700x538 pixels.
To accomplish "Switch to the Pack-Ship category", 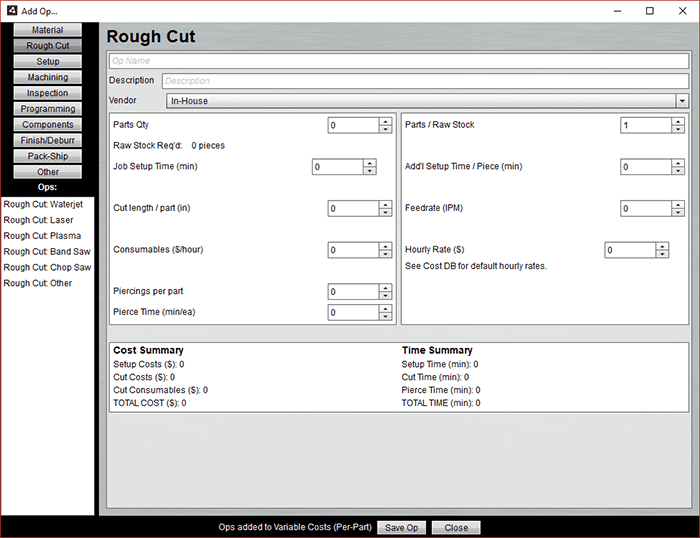I will pos(48,156).
